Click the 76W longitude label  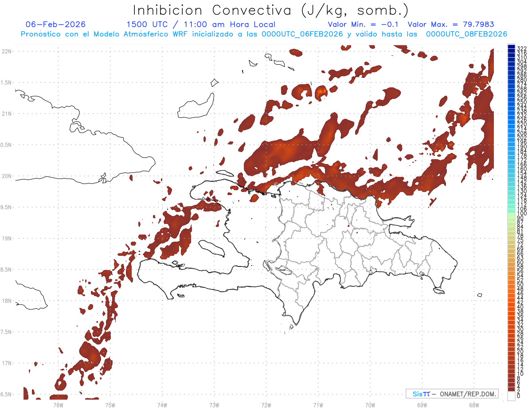point(58,405)
